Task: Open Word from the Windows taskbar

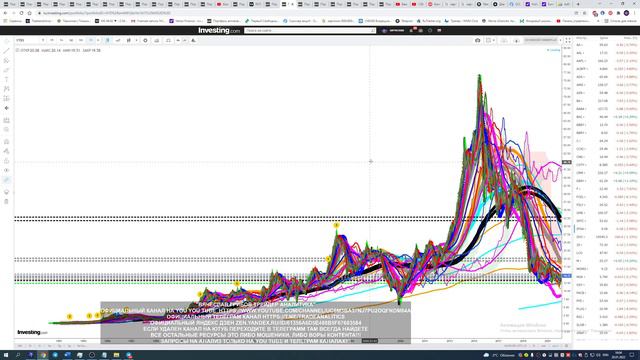Action: coord(67,355)
